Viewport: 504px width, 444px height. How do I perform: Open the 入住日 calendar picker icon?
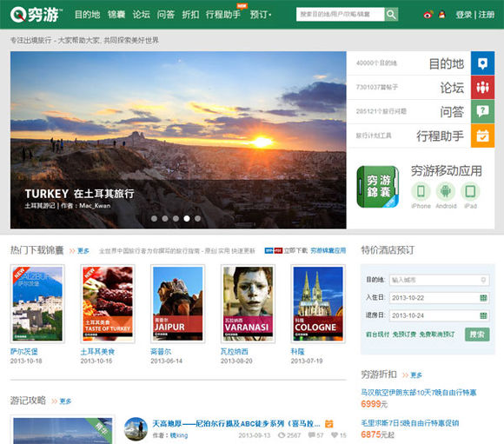click(483, 298)
